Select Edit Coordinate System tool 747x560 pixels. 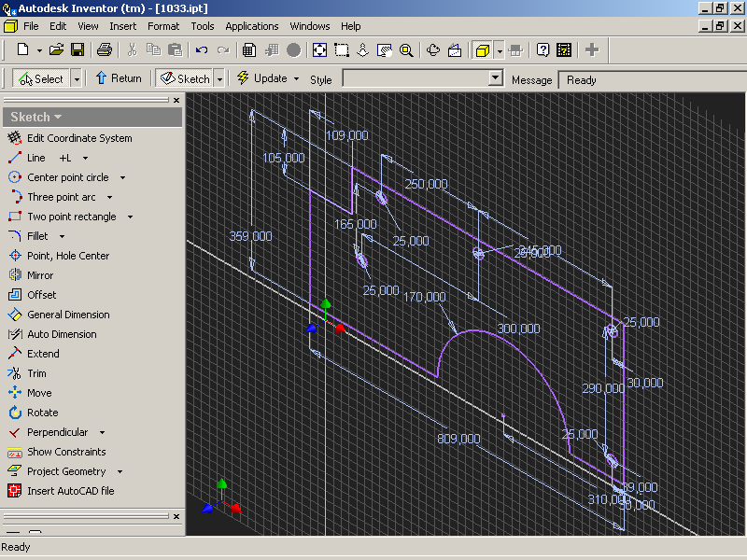click(x=70, y=138)
